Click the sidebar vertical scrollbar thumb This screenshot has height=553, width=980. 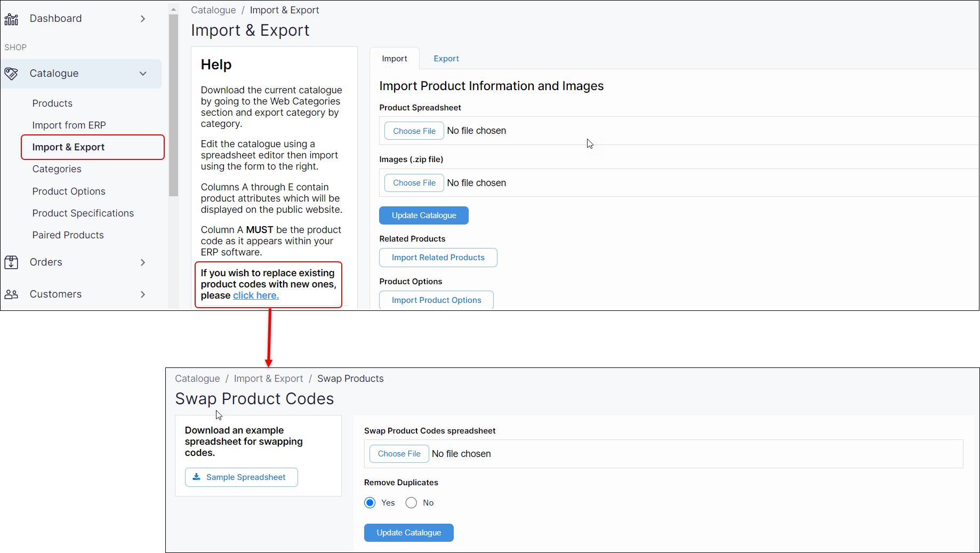tap(173, 106)
